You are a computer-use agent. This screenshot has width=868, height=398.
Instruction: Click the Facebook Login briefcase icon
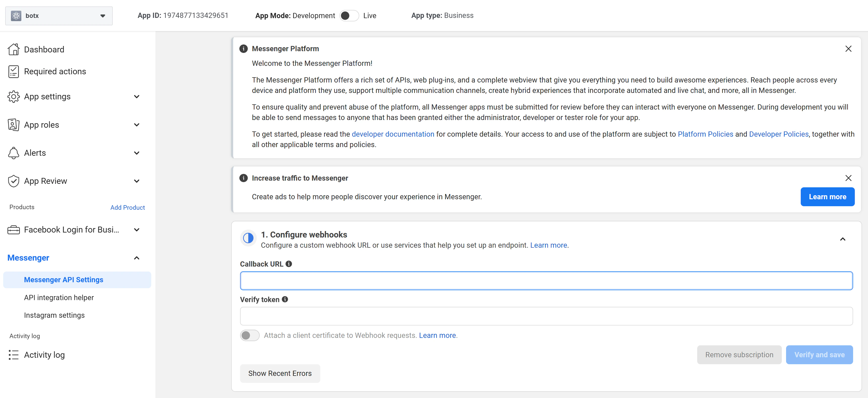[13, 230]
